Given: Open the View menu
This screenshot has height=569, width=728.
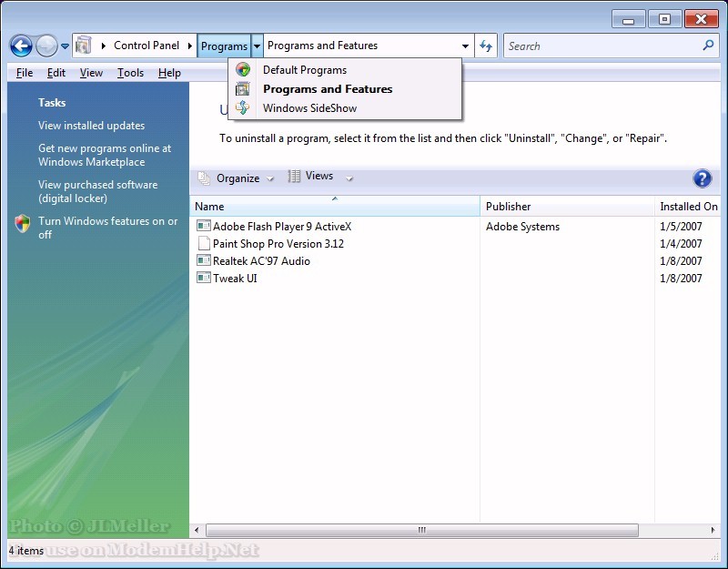Looking at the screenshot, I should pos(91,73).
